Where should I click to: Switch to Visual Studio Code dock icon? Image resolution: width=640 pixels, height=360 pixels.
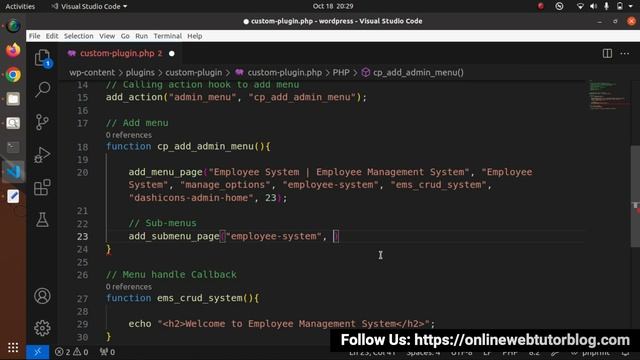point(13,171)
